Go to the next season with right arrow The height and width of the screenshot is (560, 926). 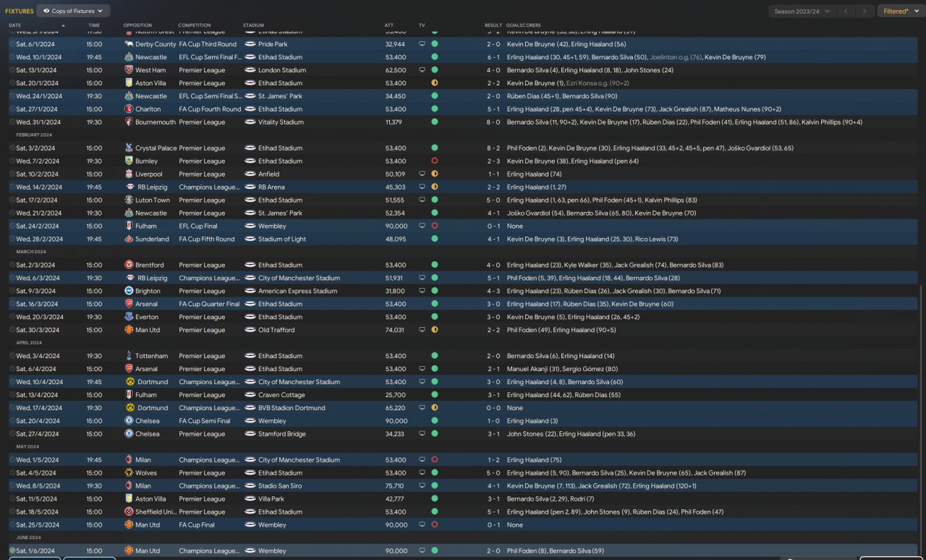(x=865, y=11)
